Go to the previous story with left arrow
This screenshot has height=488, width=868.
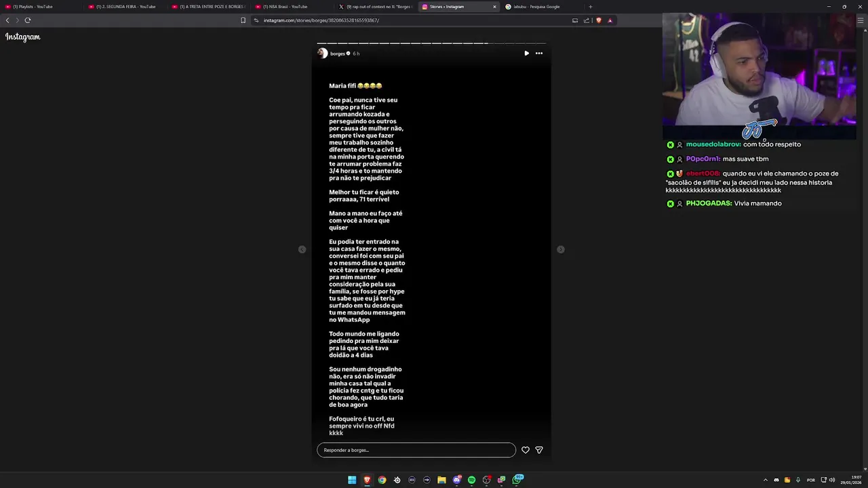302,249
